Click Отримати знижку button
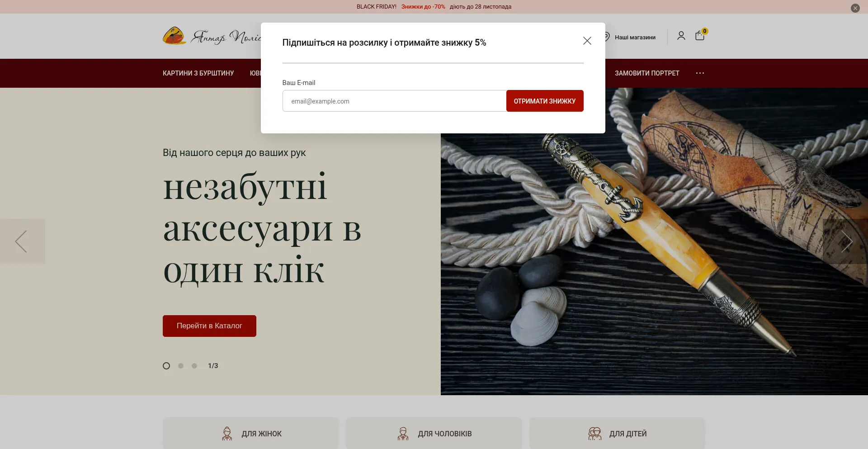Viewport: 868px width, 449px height. tap(545, 101)
